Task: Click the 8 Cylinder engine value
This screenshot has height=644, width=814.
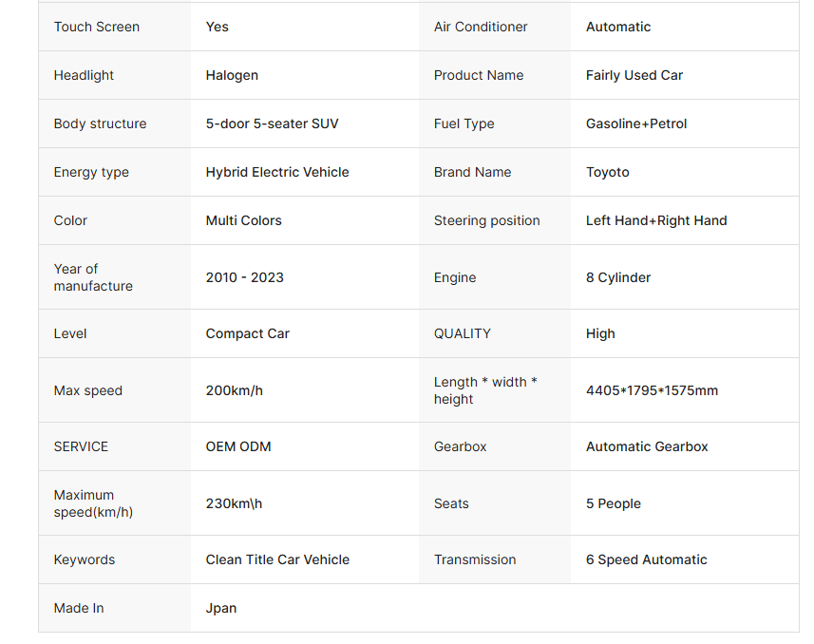Action: pos(618,277)
